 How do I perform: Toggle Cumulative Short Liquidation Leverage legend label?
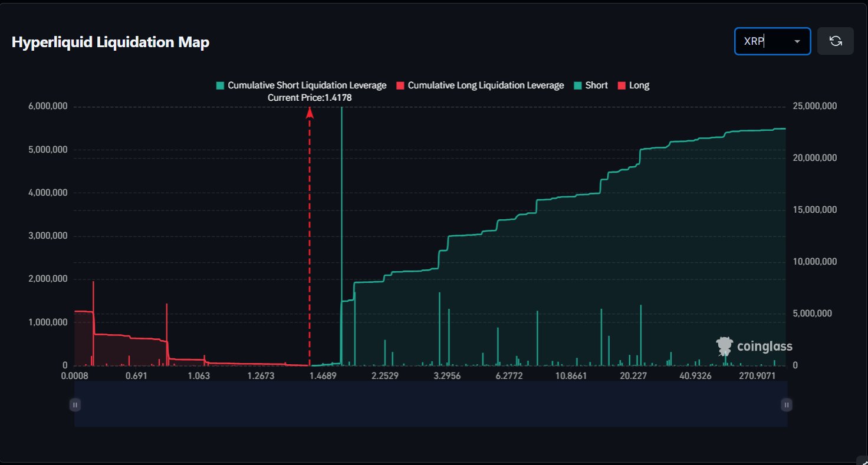[307, 85]
